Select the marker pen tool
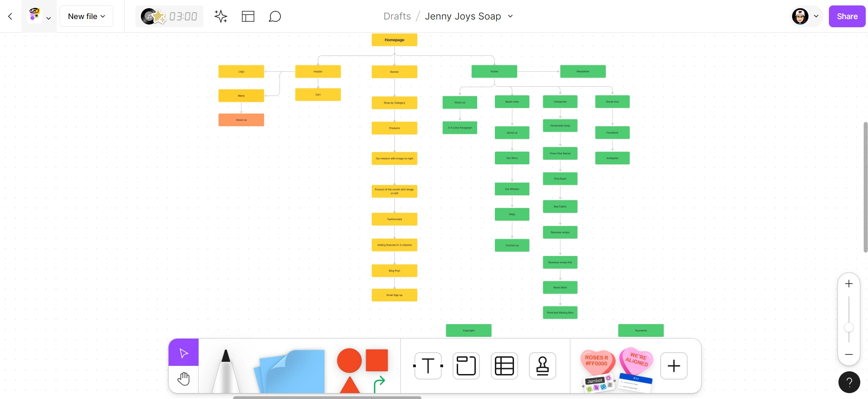Viewport: 868px width, 399px height. coord(226,371)
